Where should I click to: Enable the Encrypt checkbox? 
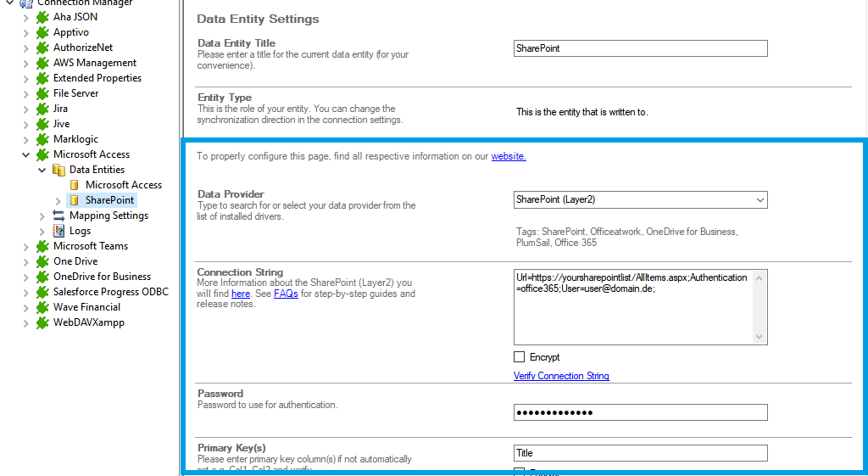click(x=520, y=357)
